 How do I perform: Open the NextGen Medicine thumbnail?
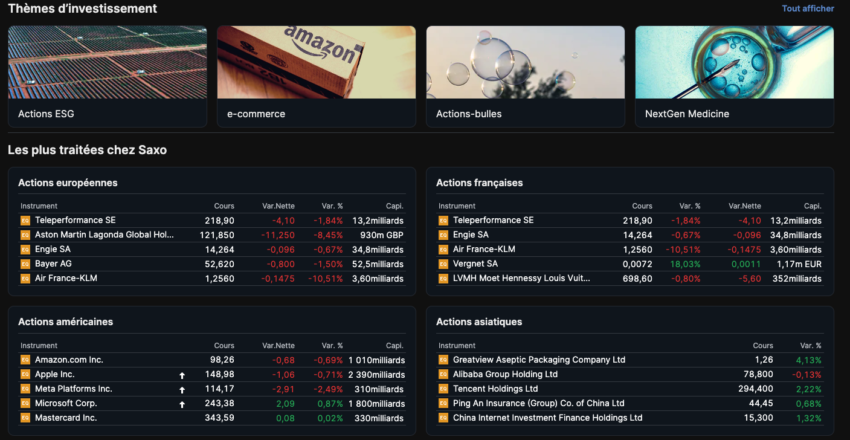[x=735, y=62]
